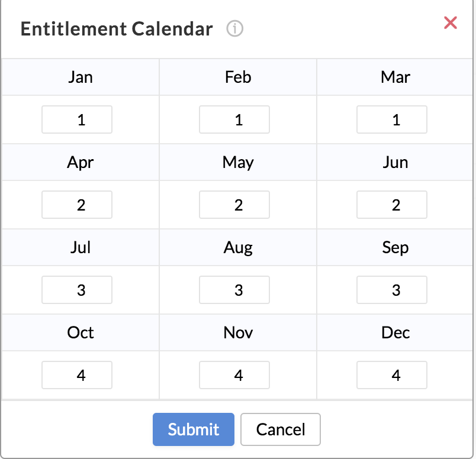Select the Jun entitlement input field
This screenshot has height=459, width=476.
point(391,205)
